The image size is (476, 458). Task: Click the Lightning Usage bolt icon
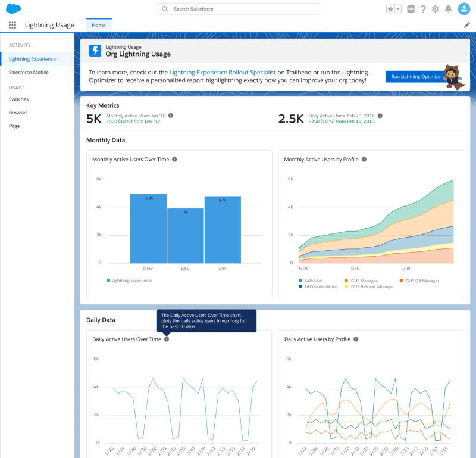[95, 51]
